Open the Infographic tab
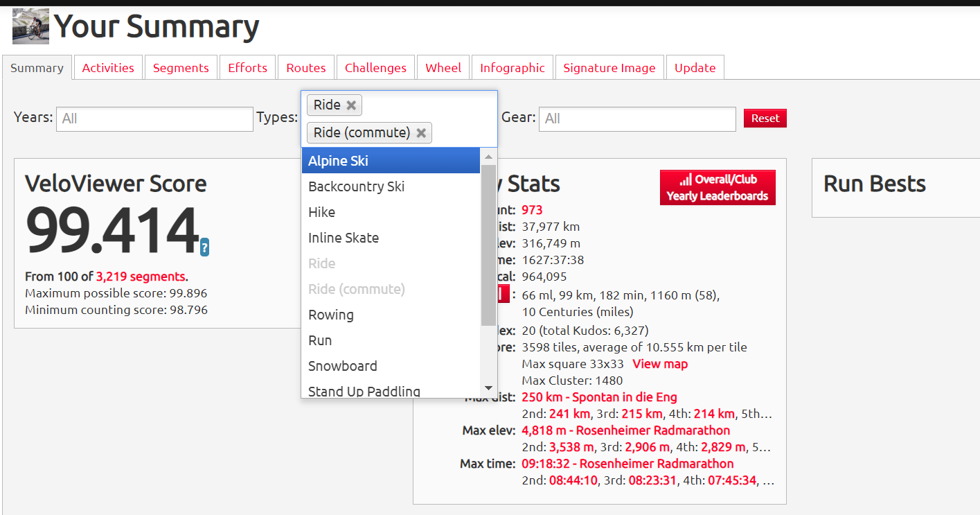 click(x=512, y=68)
